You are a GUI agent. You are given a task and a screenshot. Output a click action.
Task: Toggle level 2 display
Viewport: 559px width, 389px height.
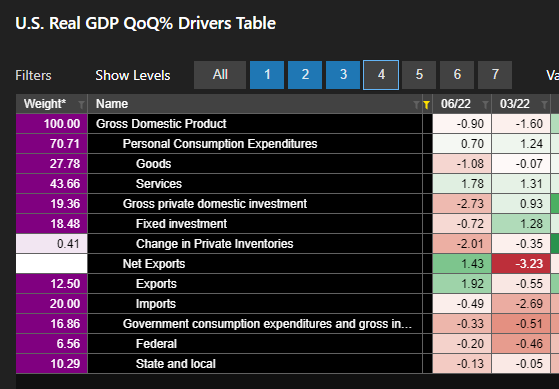[x=305, y=75]
